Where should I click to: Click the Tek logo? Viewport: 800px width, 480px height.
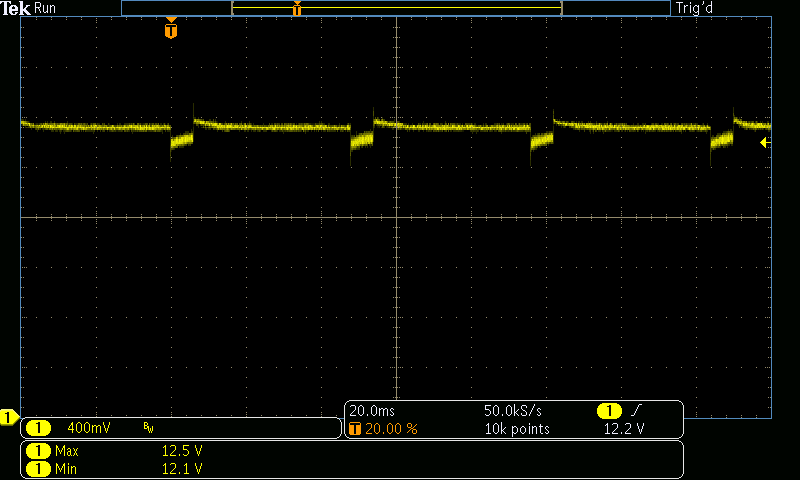(x=15, y=8)
